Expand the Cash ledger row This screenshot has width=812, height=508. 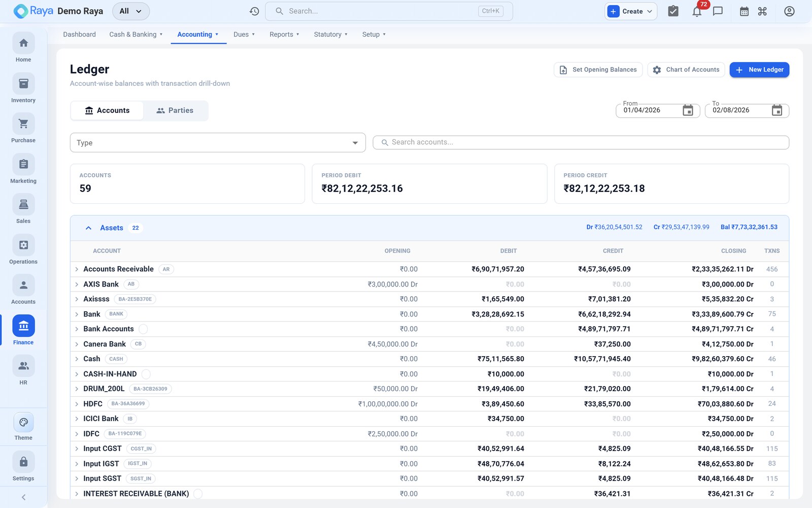(77, 359)
